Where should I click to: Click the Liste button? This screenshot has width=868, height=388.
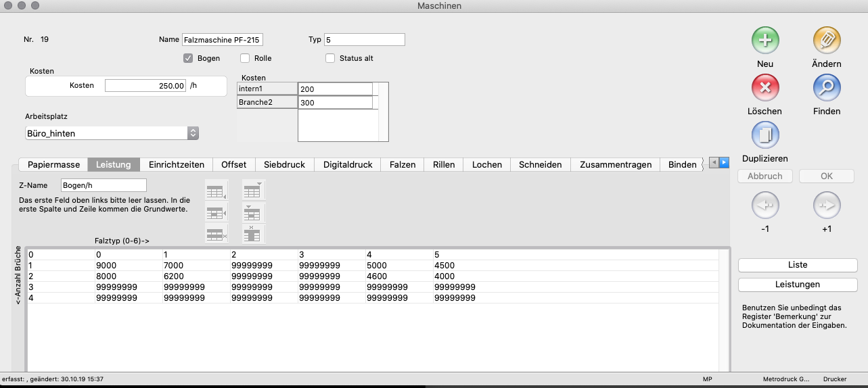(x=798, y=265)
